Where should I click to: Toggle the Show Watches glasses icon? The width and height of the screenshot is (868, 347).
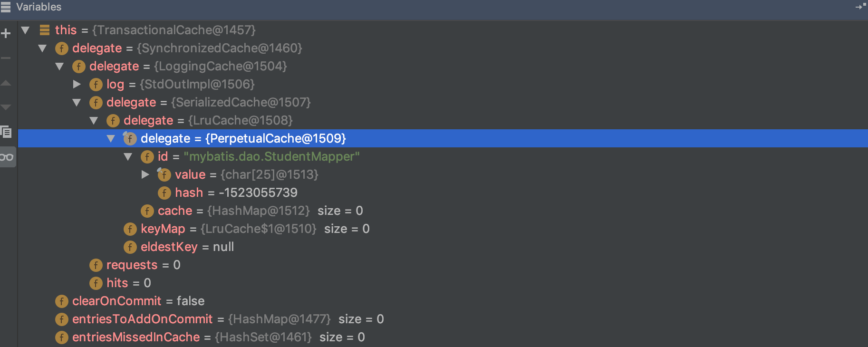click(7, 157)
